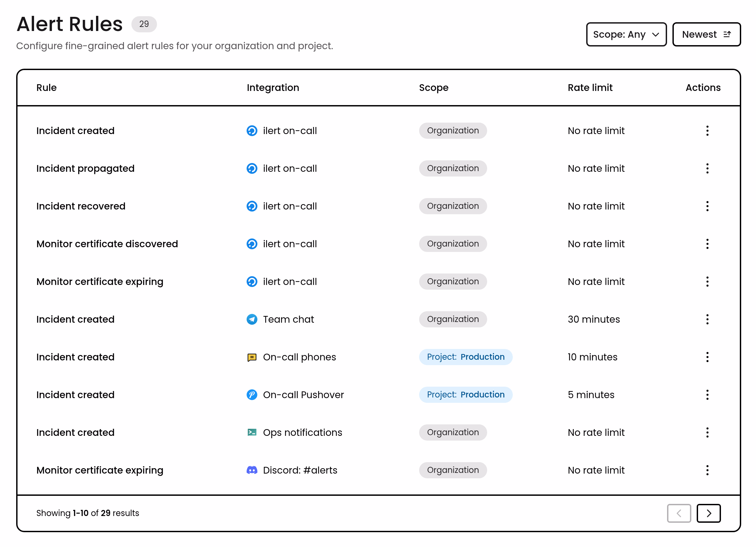The image size is (756, 547).
Task: Go to the next page of results
Action: [708, 513]
